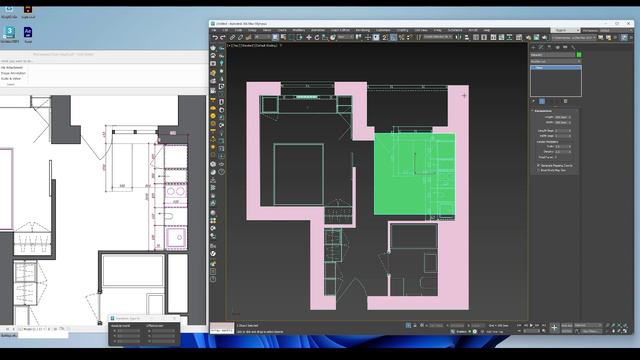This screenshot has width=640, height=360.
Task: Click the Align tool icon
Action: pos(467,38)
